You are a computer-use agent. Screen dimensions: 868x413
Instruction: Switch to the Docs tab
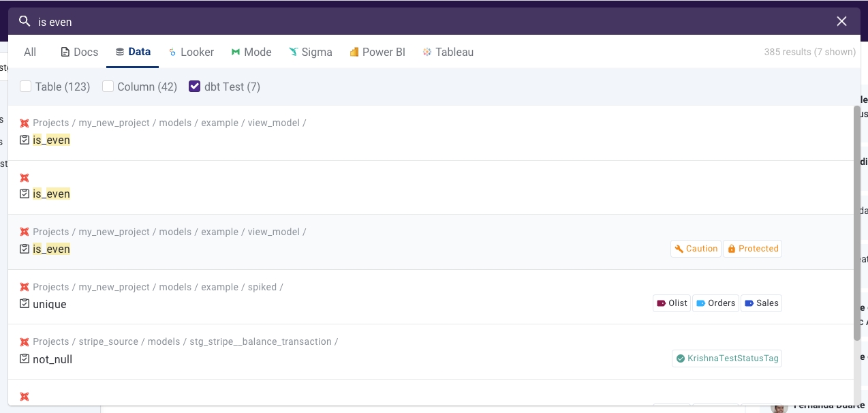(80, 52)
